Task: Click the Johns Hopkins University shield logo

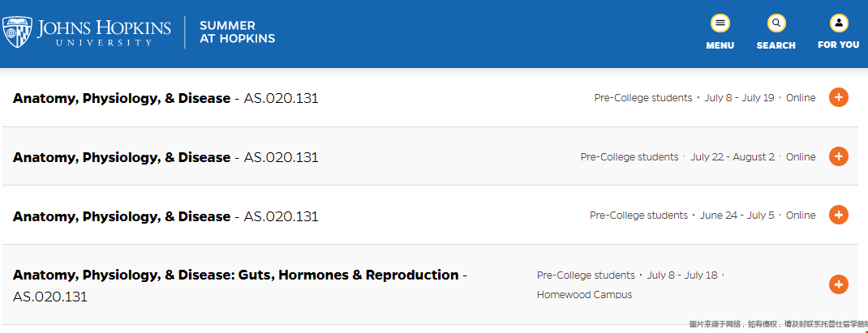Action: tap(16, 32)
